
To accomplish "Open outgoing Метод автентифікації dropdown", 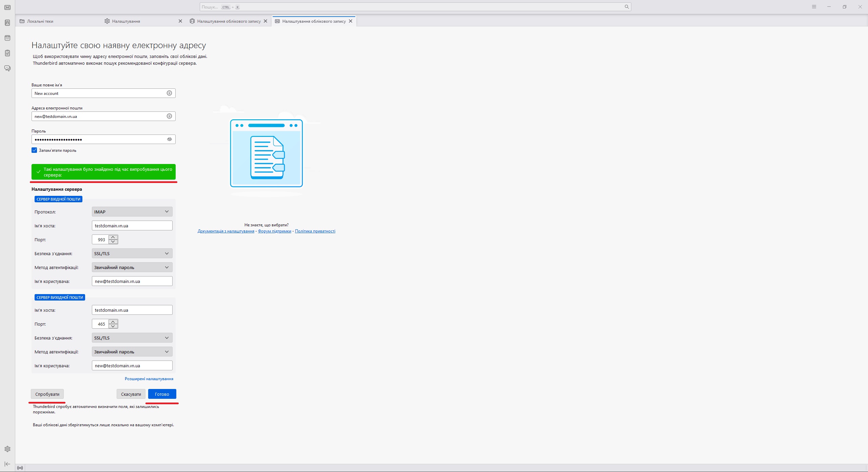I will coord(132,352).
